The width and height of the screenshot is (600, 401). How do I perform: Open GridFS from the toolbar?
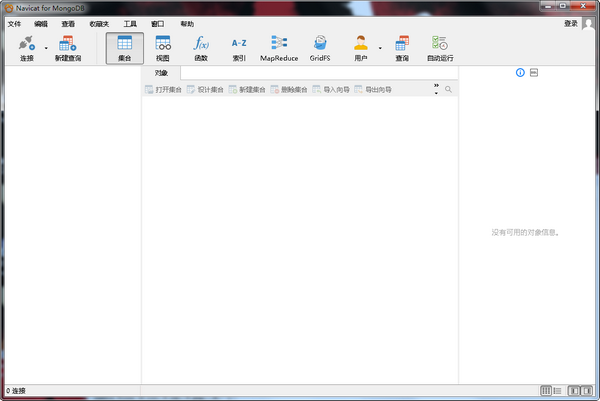coord(320,47)
